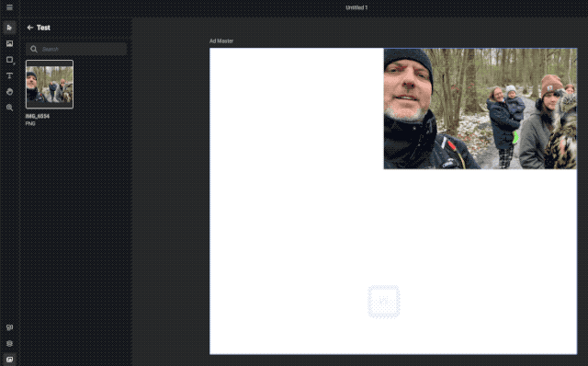Open the frames panel icon

[9, 327]
